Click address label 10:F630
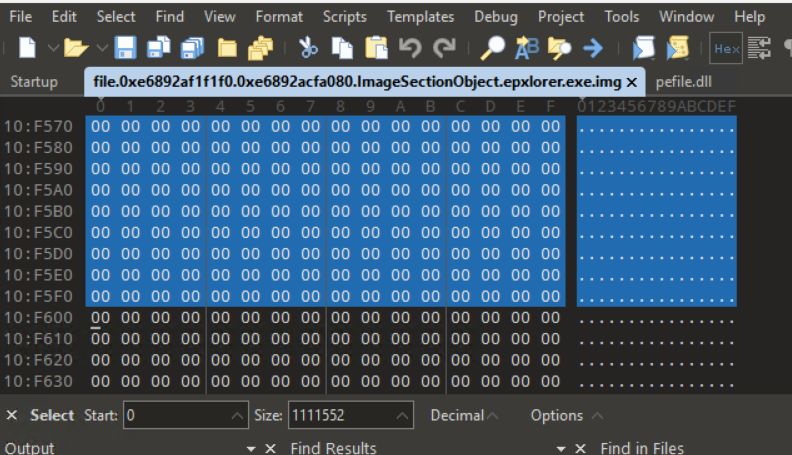 39,381
